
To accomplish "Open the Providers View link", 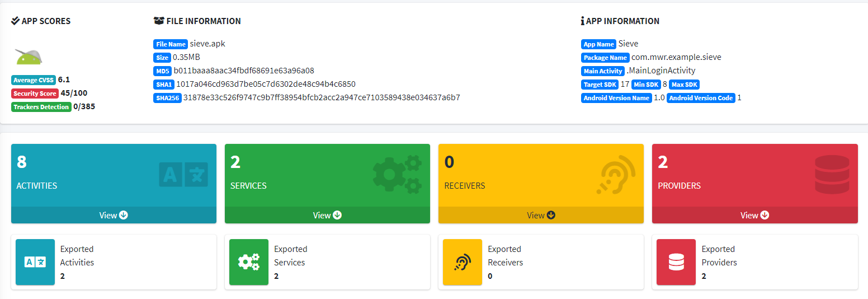I will [754, 215].
